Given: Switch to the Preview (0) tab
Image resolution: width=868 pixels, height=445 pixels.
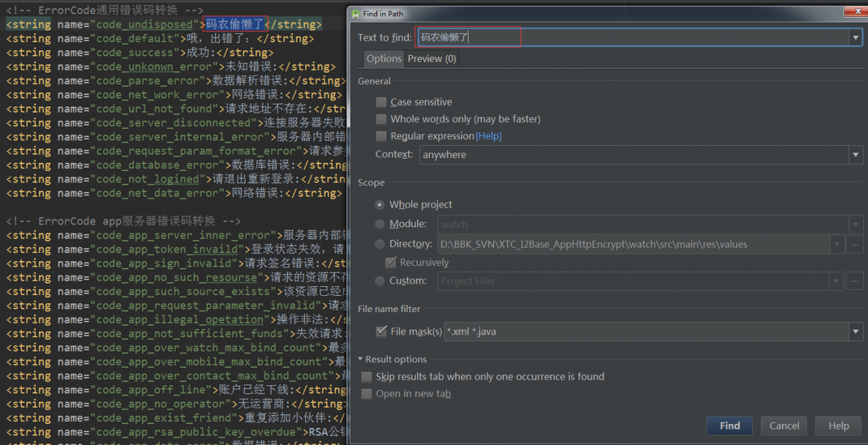Looking at the screenshot, I should [x=431, y=58].
